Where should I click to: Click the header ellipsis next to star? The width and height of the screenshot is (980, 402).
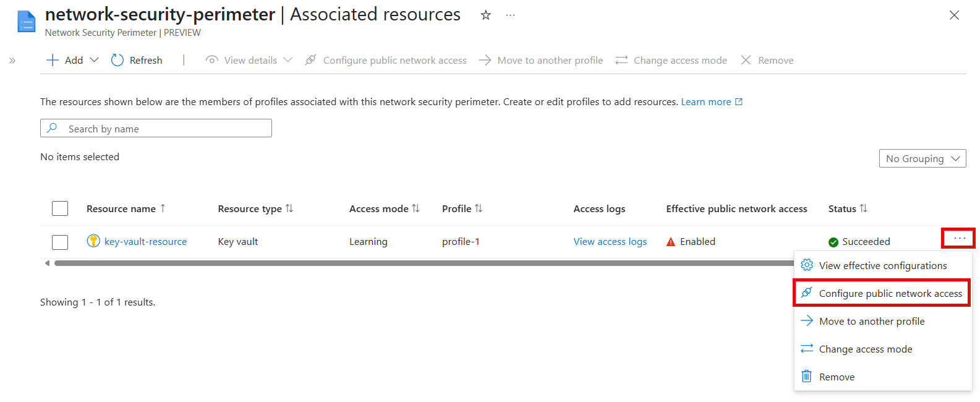coord(510,15)
